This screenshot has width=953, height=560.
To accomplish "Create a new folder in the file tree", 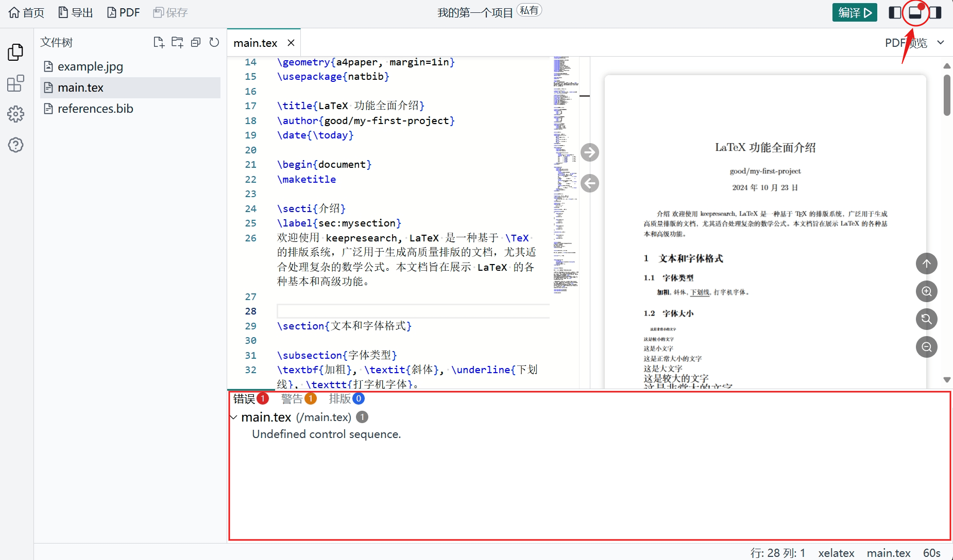I will tap(177, 42).
